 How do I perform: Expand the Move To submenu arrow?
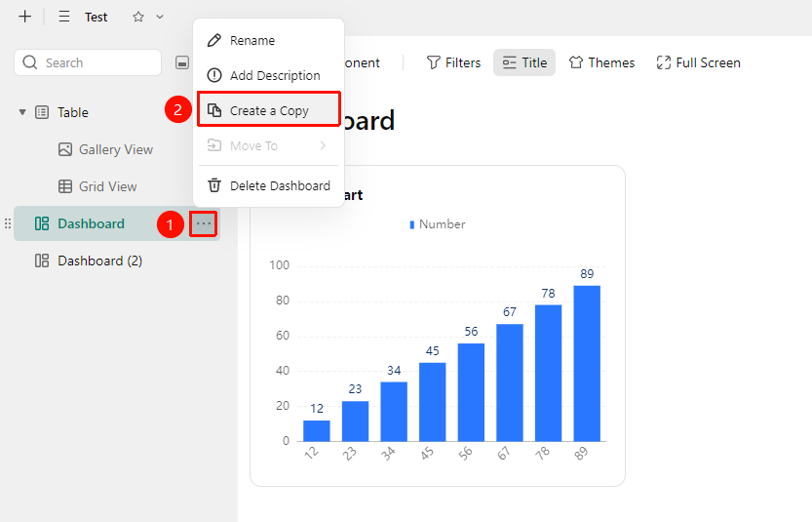click(323, 145)
